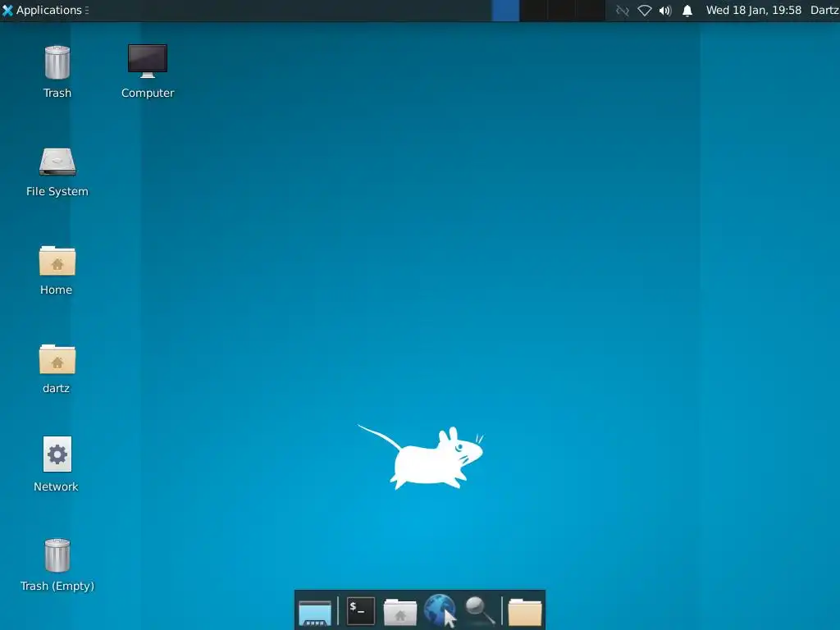Launch the web browser globe icon
Screen dimensions: 840x630
[441, 610]
